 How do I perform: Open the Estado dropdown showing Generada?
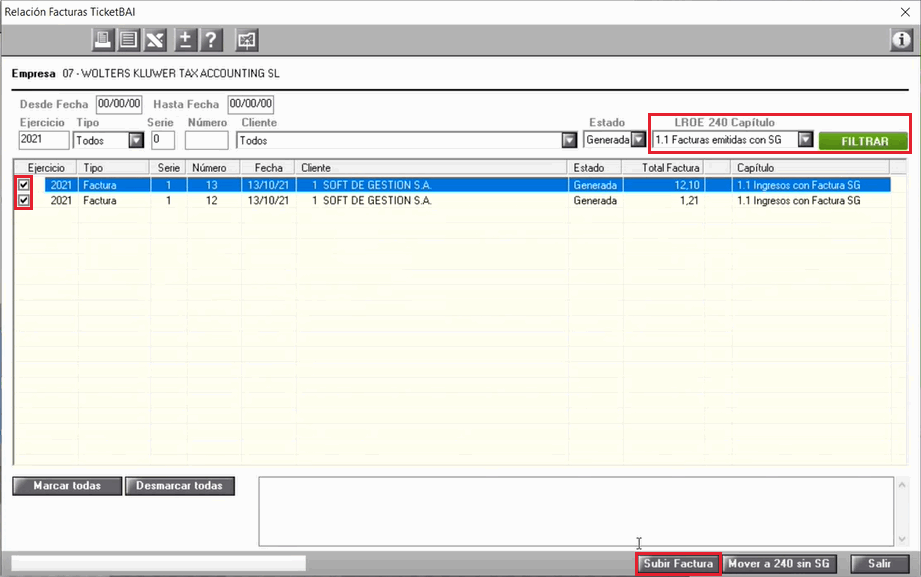click(x=638, y=140)
